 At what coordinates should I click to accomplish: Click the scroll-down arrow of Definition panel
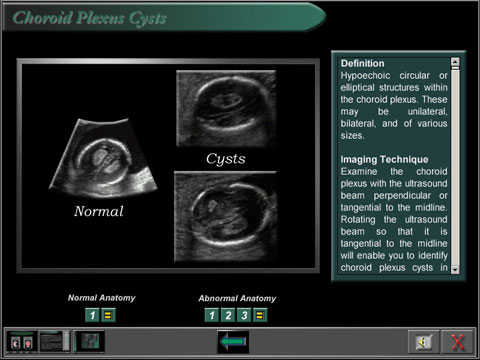click(455, 269)
